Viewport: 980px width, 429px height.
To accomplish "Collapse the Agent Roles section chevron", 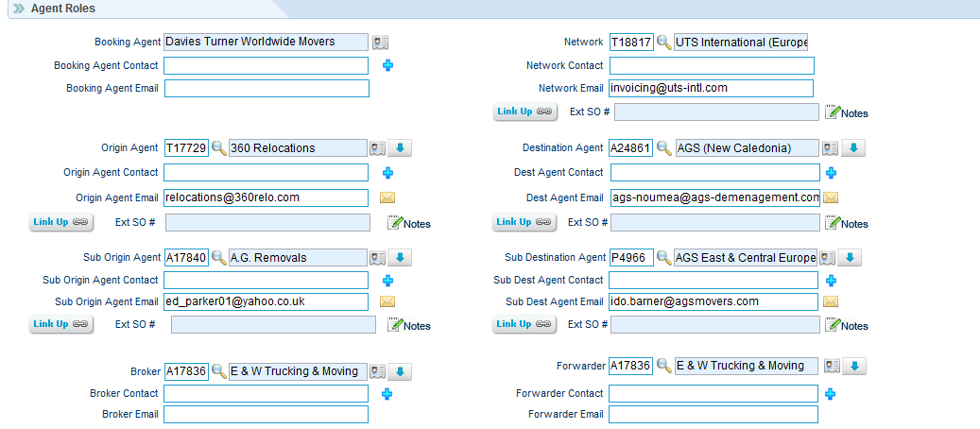I will [19, 9].
